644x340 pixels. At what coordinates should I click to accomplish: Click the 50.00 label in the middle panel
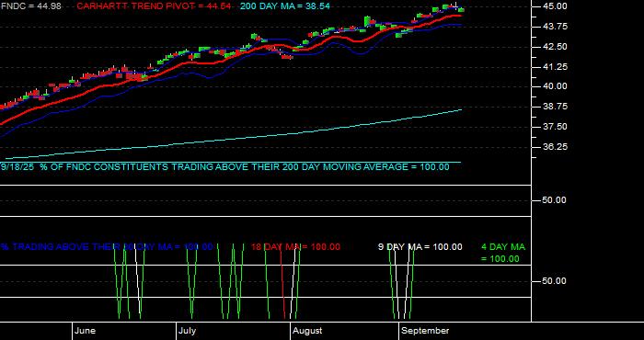[x=556, y=200]
